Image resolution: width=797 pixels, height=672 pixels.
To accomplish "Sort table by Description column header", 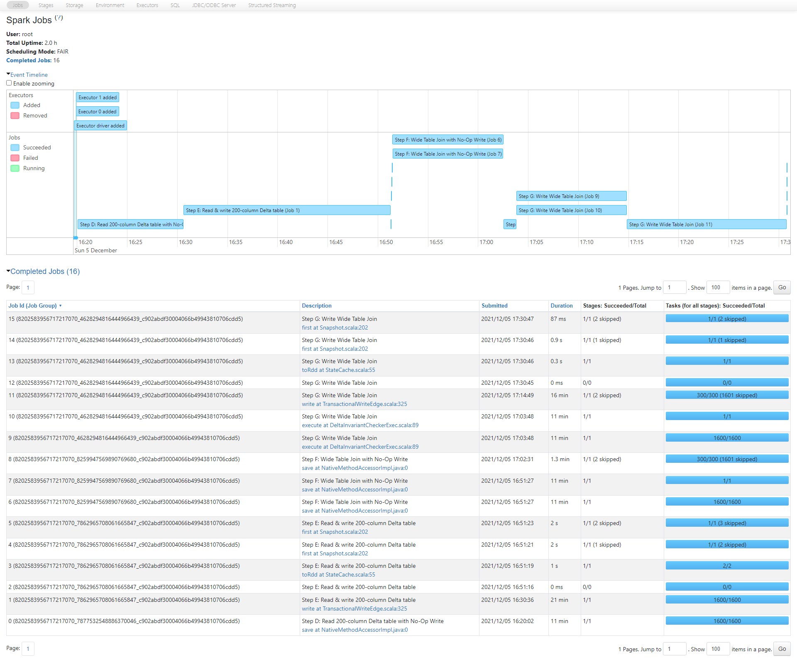I will pos(317,306).
